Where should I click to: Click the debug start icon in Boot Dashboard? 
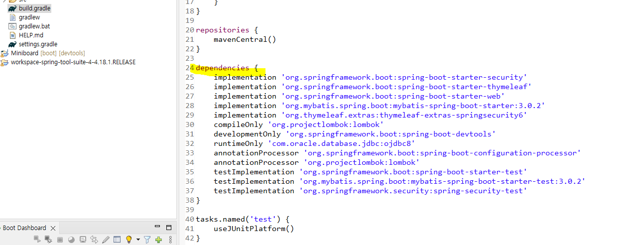pos(48,240)
